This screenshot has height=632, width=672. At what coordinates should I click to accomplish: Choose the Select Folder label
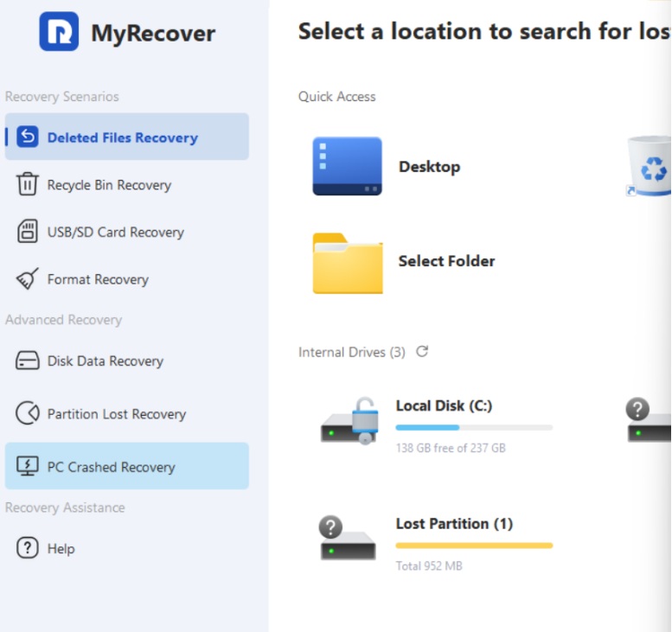tap(446, 261)
